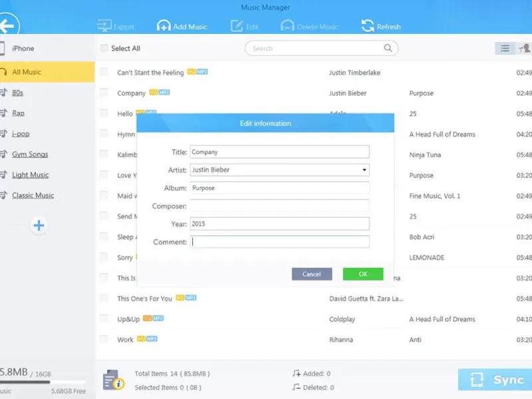The image size is (532, 399).
Task: Click LEMONADE album text
Action: point(426,257)
